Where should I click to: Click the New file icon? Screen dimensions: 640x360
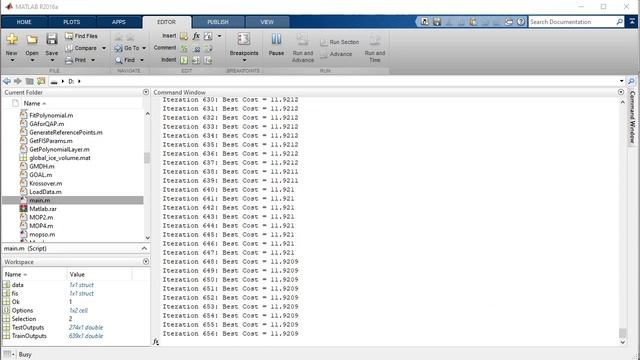[12, 39]
